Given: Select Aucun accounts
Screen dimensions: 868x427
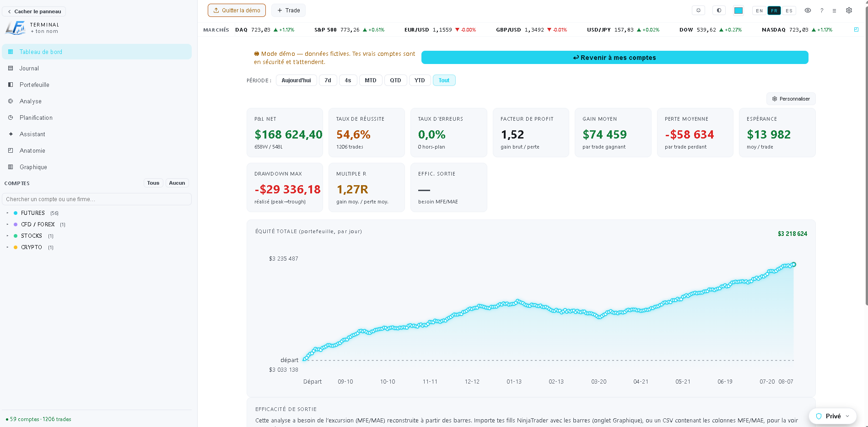Looking at the screenshot, I should pos(177,183).
